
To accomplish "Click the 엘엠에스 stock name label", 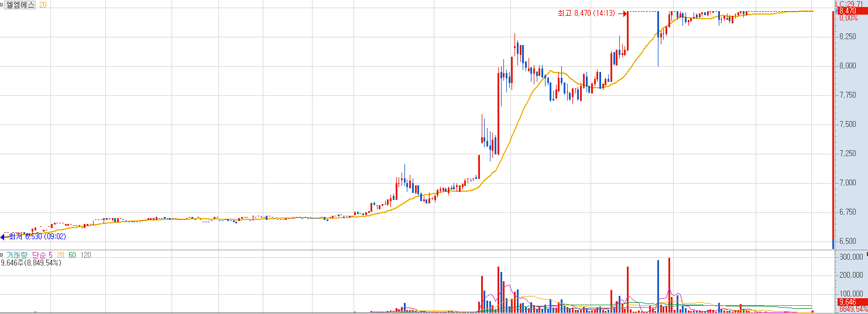I will point(20,5).
